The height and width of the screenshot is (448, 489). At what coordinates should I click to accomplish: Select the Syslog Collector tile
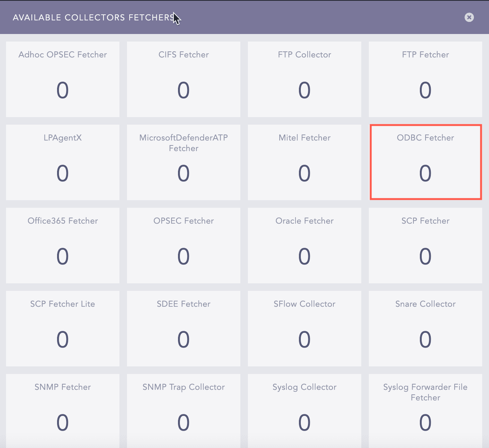(x=305, y=411)
